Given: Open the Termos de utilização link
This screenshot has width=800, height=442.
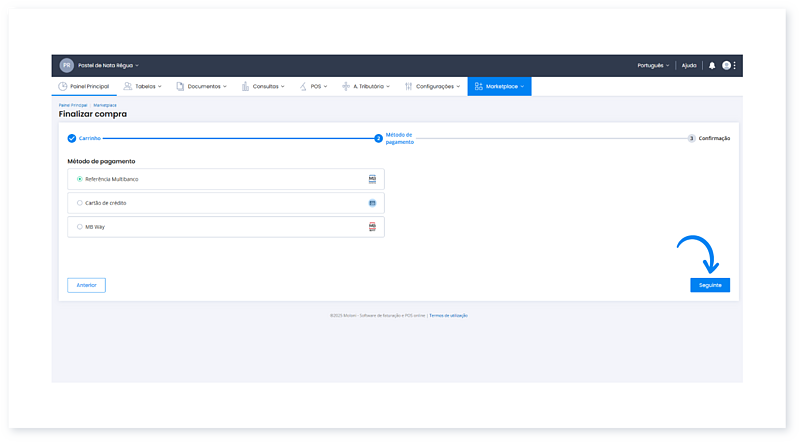Looking at the screenshot, I should [448, 315].
